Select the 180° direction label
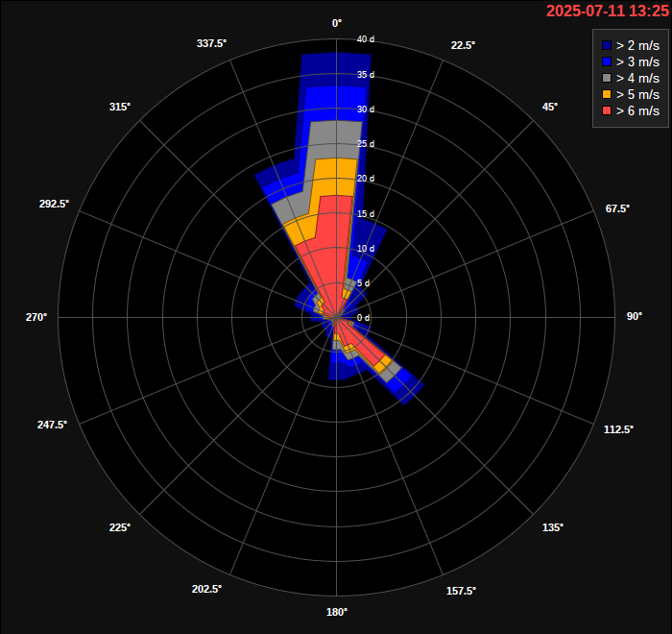This screenshot has width=672, height=634. click(337, 612)
